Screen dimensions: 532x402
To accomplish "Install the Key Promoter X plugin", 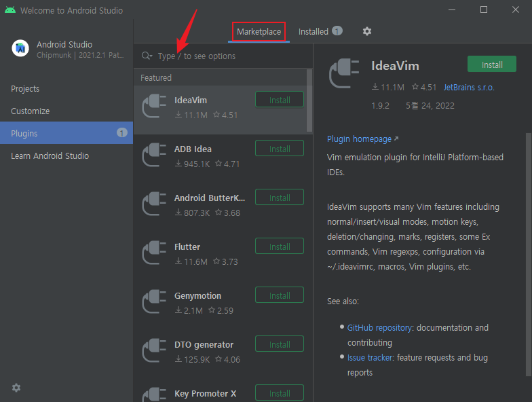I will pos(280,392).
